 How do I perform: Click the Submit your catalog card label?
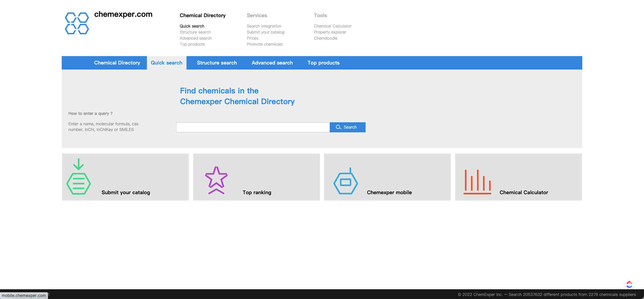[126, 193]
